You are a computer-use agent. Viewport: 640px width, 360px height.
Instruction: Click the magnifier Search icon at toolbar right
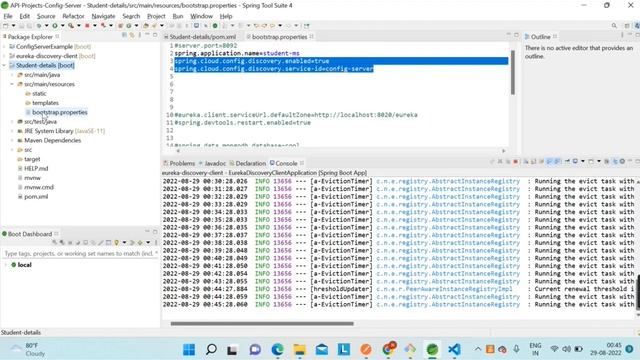pos(614,26)
